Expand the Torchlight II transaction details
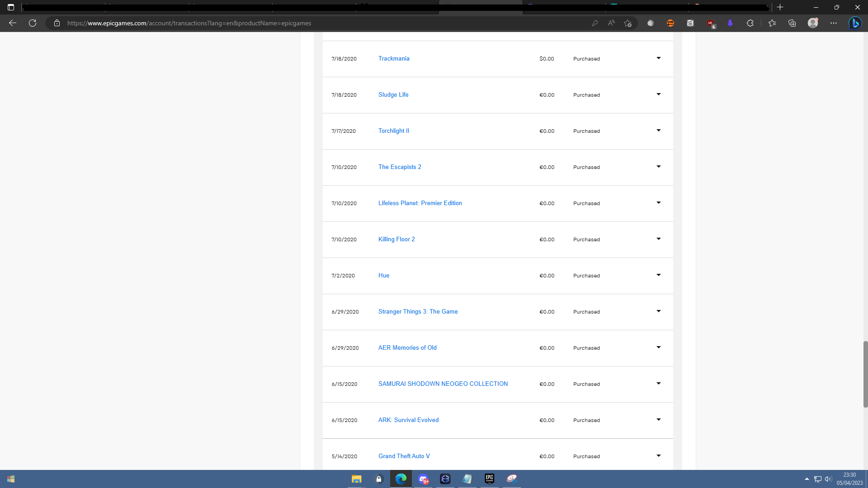 659,131
